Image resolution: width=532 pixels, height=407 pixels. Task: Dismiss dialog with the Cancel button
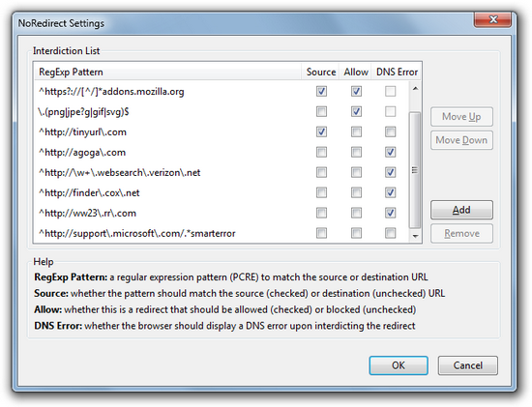tap(467, 365)
